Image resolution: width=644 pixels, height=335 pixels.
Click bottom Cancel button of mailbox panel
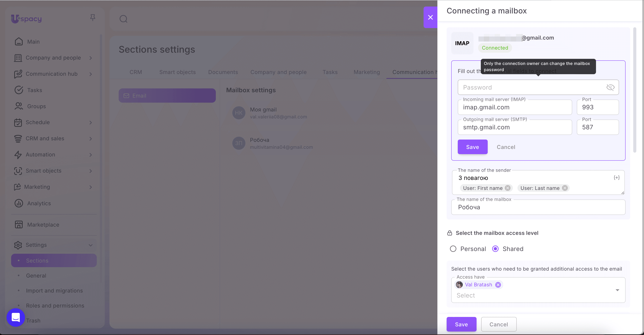click(499, 324)
